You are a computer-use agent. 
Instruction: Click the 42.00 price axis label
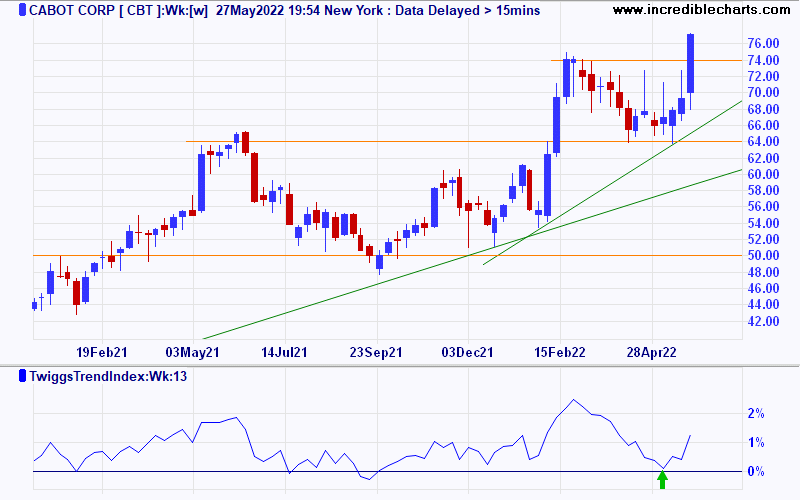click(763, 321)
